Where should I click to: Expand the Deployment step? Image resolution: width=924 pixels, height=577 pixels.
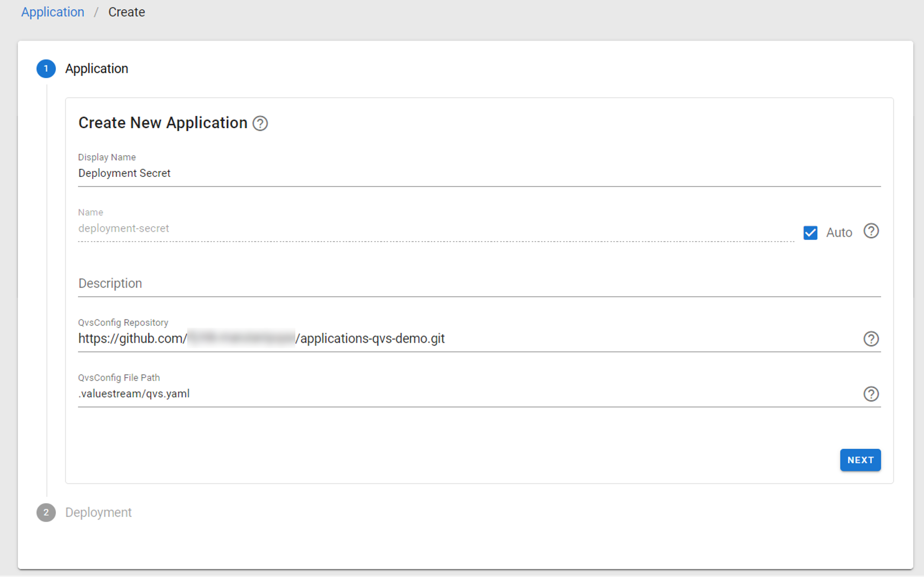pyautogui.click(x=98, y=512)
